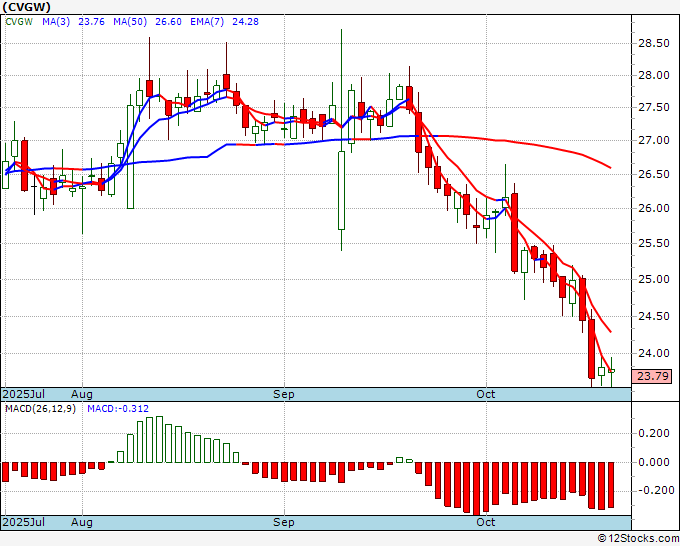Click the 26.60 MA(50) value
The image size is (680, 546).
[168, 22]
